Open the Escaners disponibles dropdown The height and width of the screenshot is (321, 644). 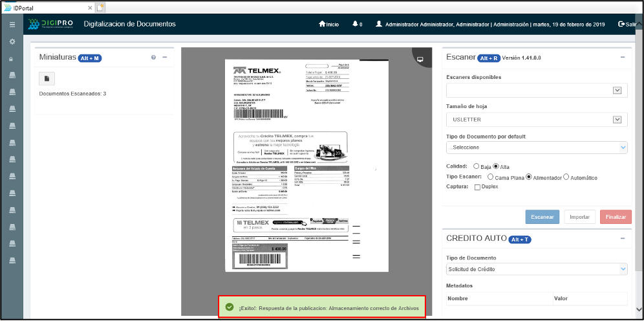[617, 91]
